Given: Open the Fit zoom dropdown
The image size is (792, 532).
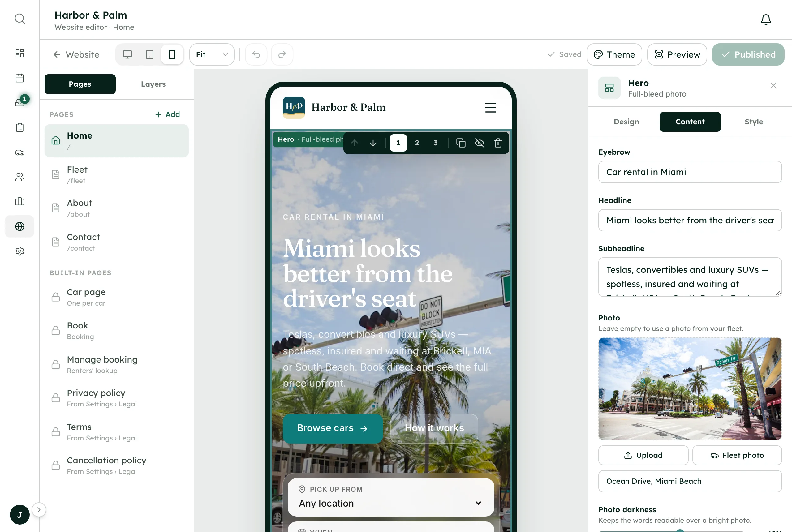Looking at the screenshot, I should coord(212,54).
